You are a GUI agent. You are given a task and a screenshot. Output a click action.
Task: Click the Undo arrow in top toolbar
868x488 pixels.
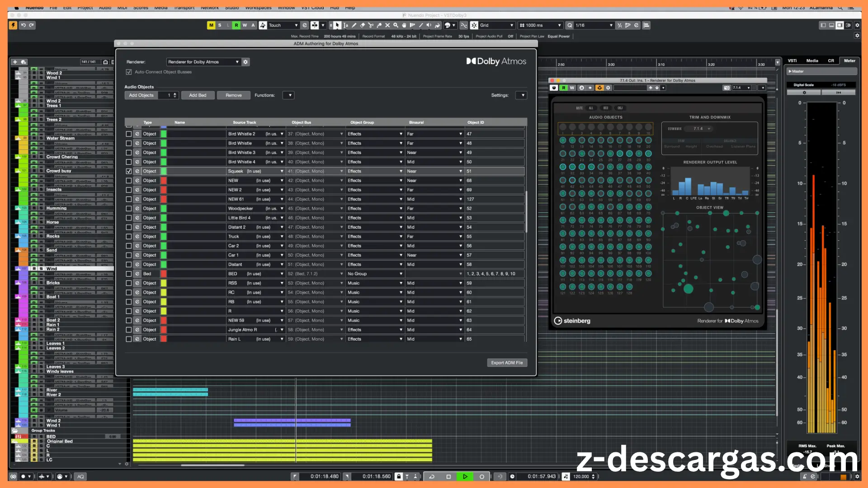pos(23,25)
